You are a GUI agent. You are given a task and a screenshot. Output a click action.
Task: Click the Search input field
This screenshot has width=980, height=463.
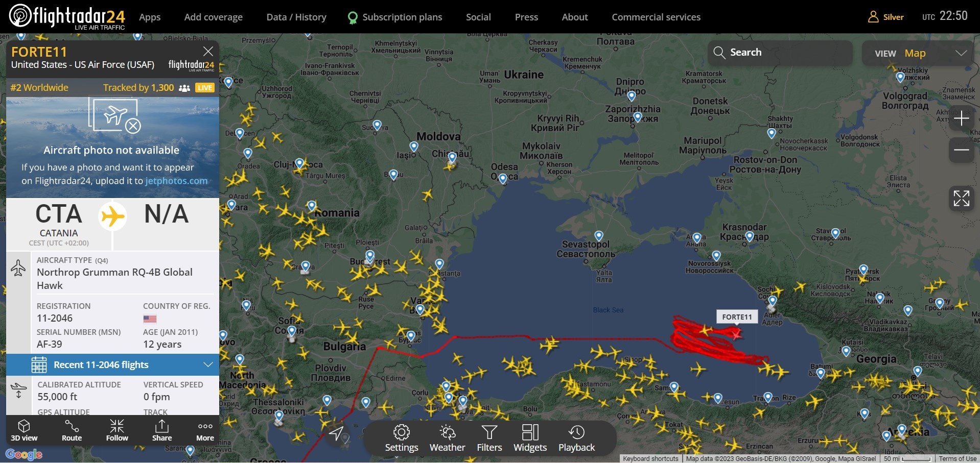[x=780, y=53]
